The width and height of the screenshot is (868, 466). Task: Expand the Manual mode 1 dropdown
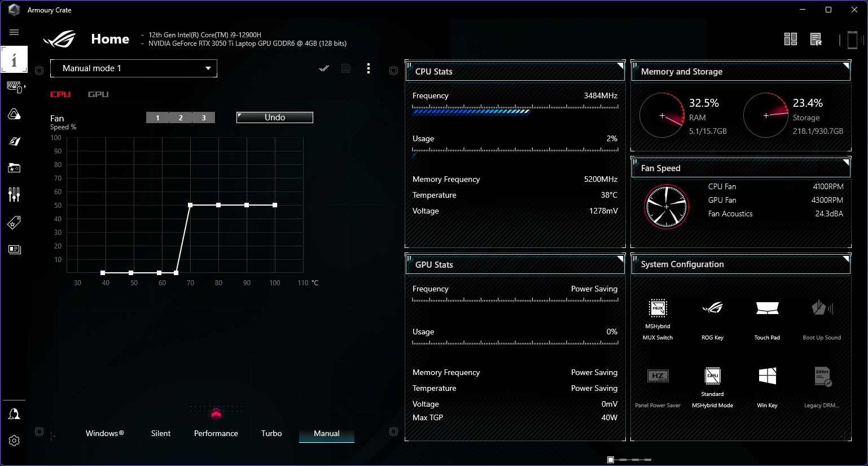[134, 68]
